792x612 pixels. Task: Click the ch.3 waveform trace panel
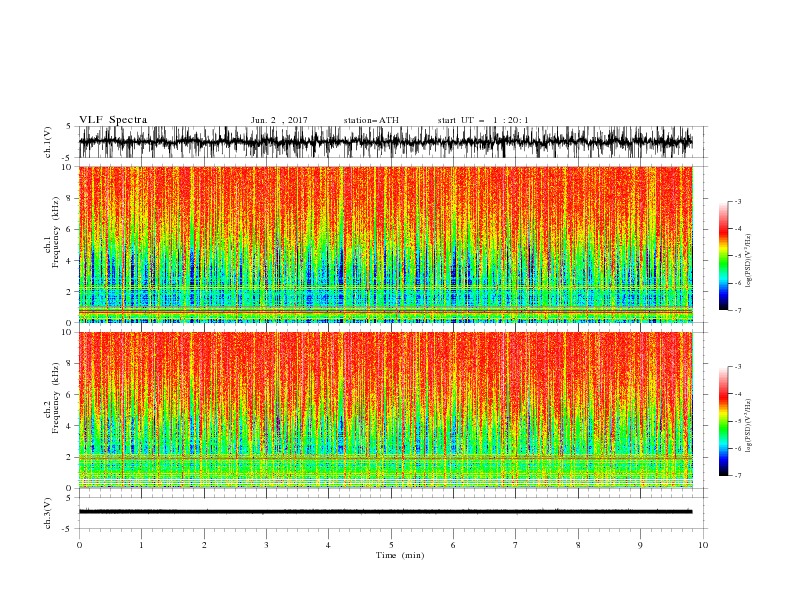[x=392, y=513]
